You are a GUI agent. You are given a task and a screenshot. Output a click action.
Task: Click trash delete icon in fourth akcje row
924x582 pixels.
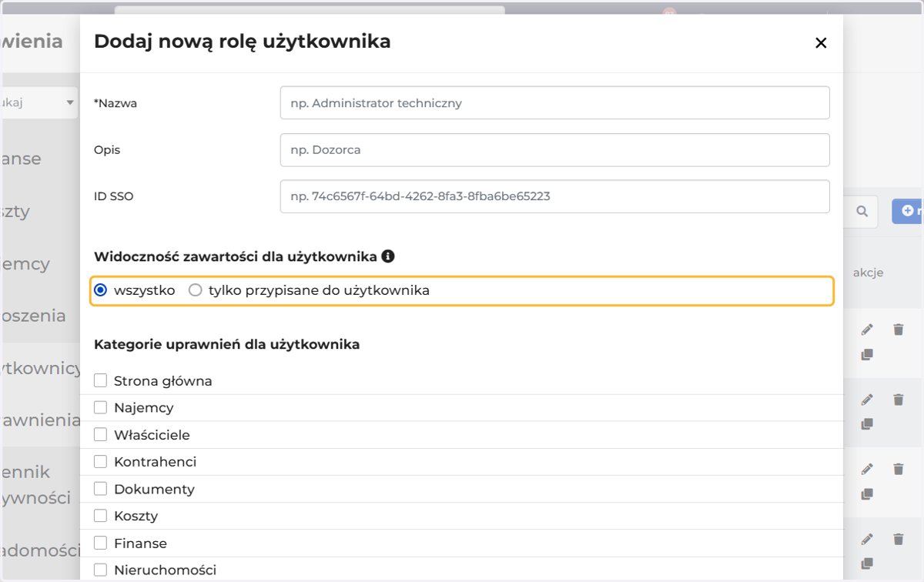pos(898,539)
